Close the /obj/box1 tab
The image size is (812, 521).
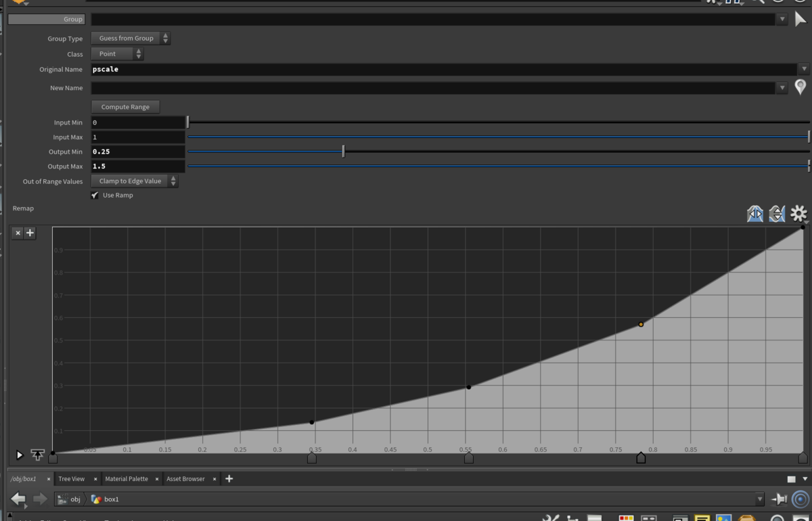pyautogui.click(x=49, y=479)
